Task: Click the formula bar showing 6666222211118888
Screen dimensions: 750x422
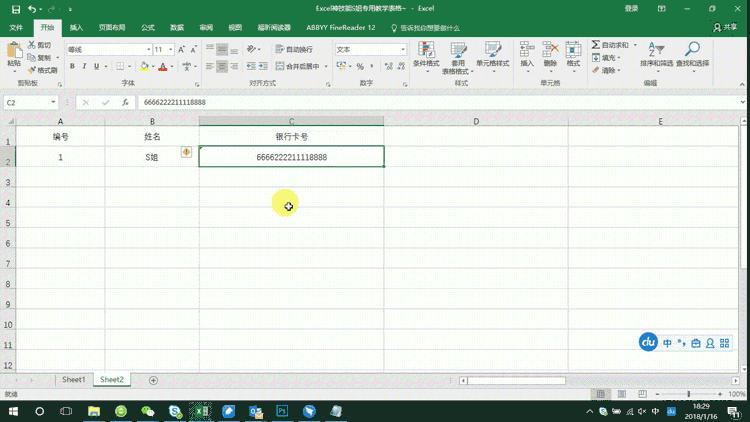Action: (438, 102)
